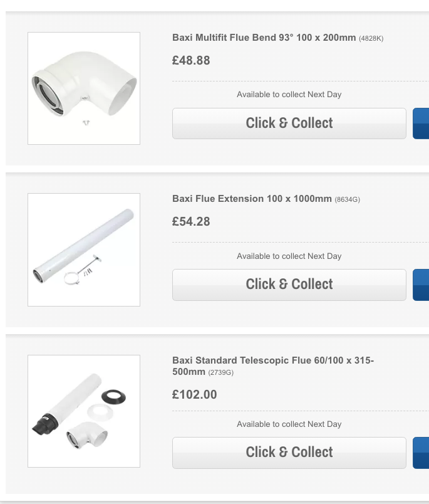Viewport: 429px width, 504px height.
Task: Click the product code 2739G
Action: tap(220, 373)
